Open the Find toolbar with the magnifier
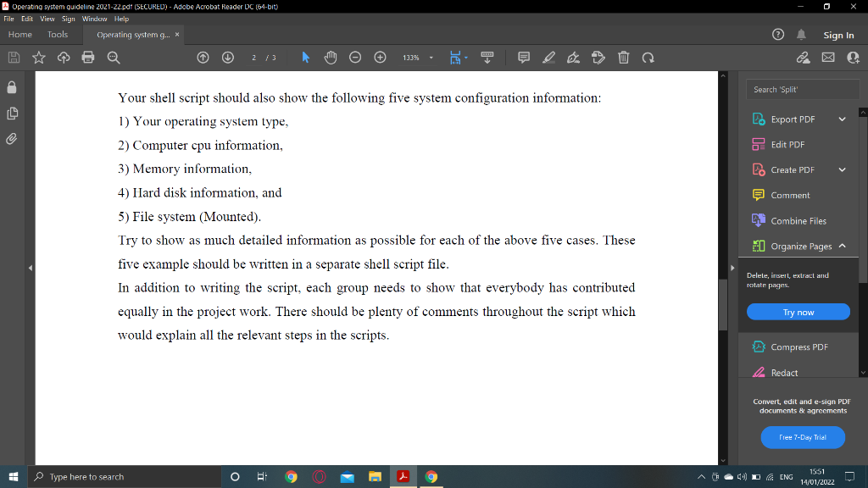 114,57
